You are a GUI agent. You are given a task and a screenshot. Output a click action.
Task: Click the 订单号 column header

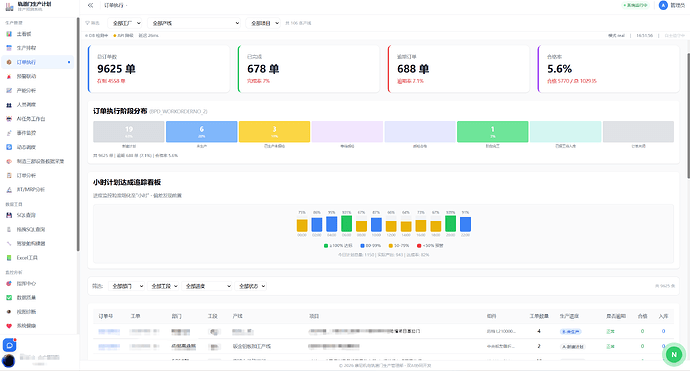point(106,316)
